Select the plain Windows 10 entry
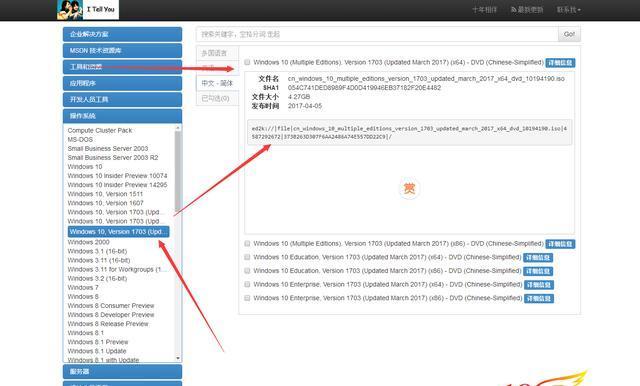 click(85, 166)
